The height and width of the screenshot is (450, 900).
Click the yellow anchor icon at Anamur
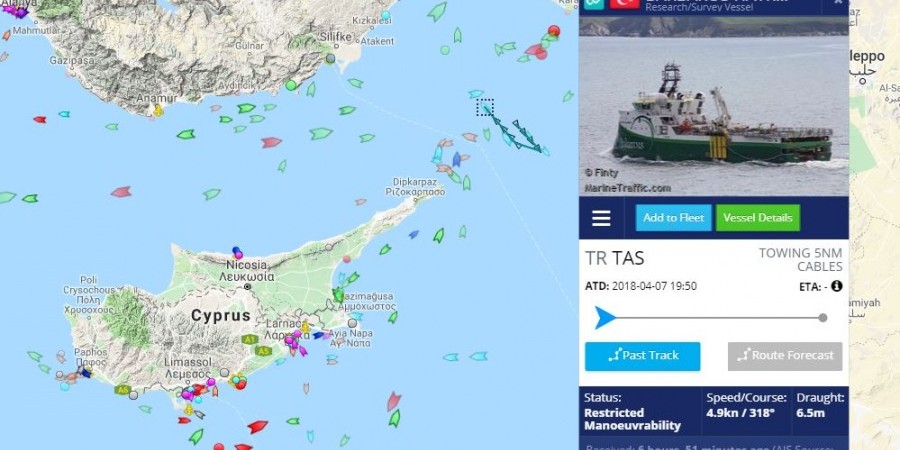click(158, 110)
